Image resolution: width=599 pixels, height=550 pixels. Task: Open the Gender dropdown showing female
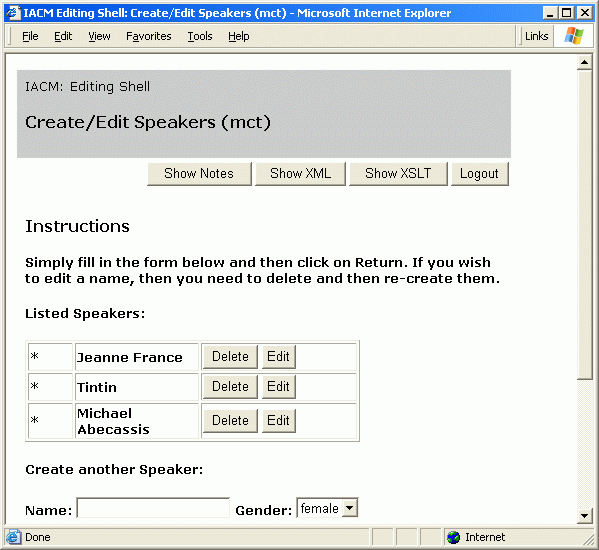[327, 508]
